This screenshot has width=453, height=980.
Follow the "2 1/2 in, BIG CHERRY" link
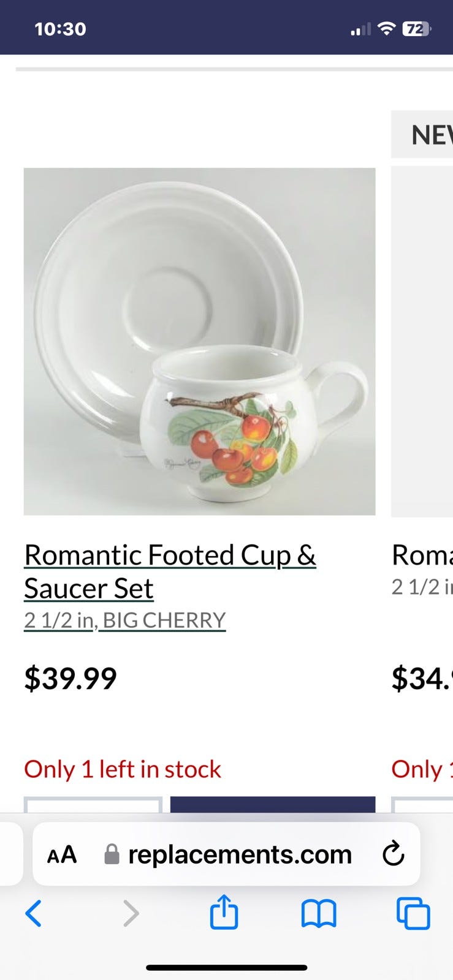coord(124,620)
